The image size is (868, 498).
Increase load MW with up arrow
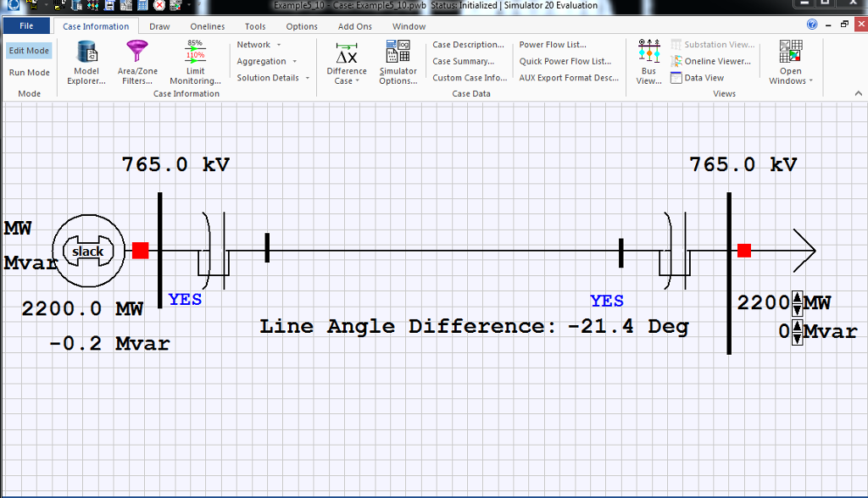(797, 297)
